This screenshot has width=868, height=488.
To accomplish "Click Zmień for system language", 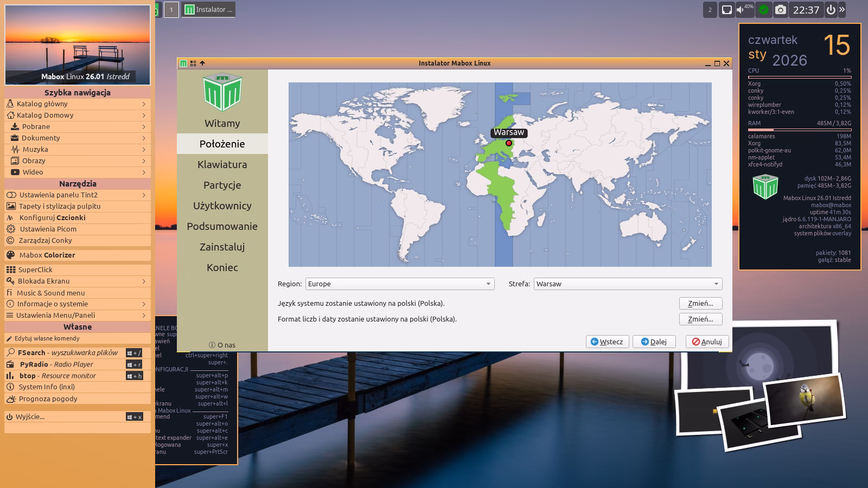I will [700, 303].
